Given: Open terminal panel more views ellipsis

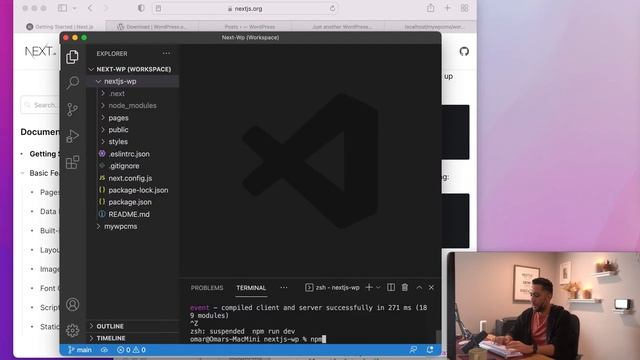Looking at the screenshot, I should 284,287.
